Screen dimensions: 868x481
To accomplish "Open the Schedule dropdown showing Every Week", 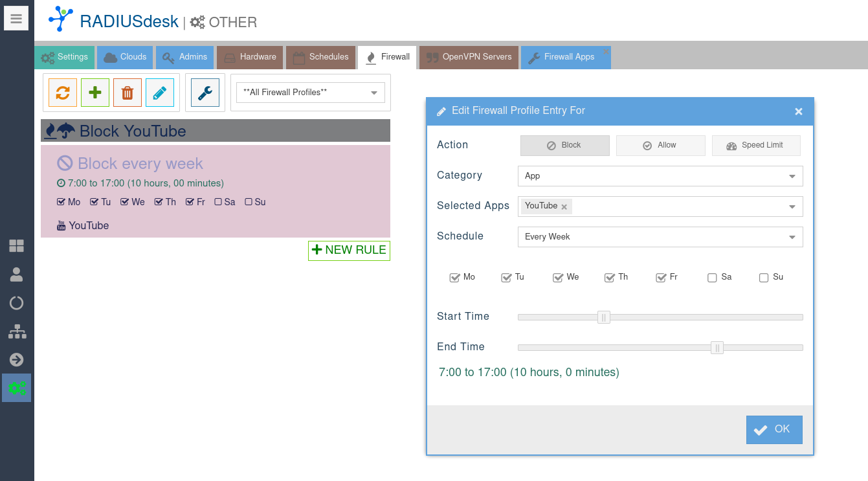I will click(660, 237).
